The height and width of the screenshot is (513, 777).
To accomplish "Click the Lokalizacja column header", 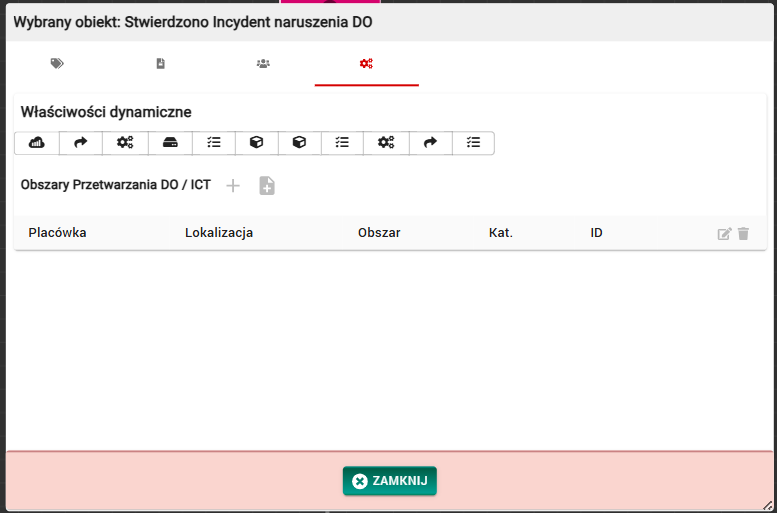I will [219, 233].
